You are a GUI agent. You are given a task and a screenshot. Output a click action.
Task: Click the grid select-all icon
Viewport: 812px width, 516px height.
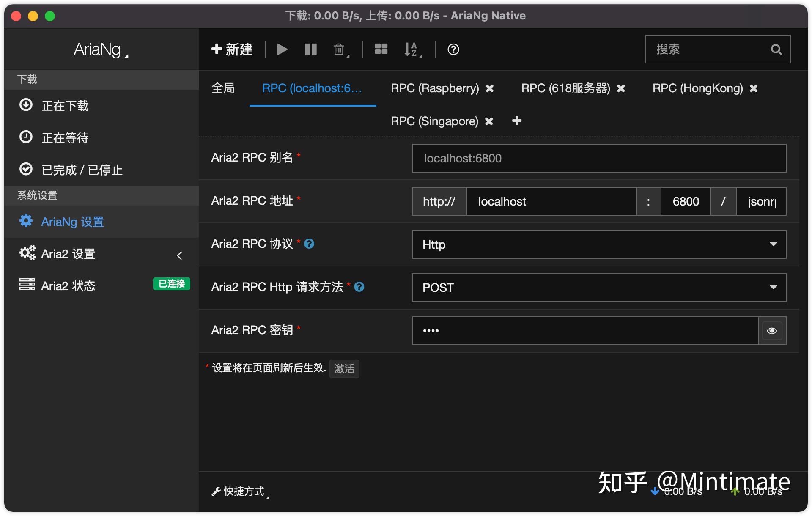point(381,49)
